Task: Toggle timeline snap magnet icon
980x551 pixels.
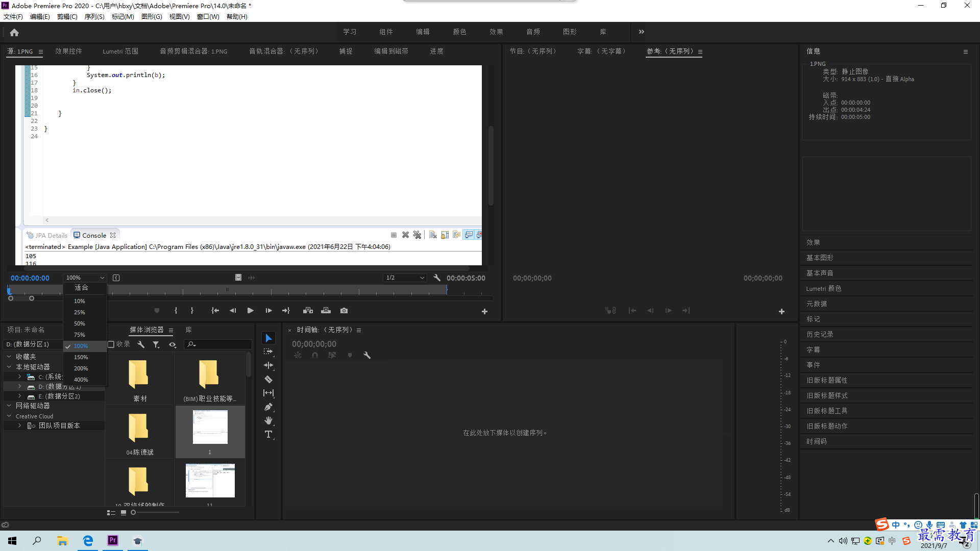Action: [x=315, y=356]
